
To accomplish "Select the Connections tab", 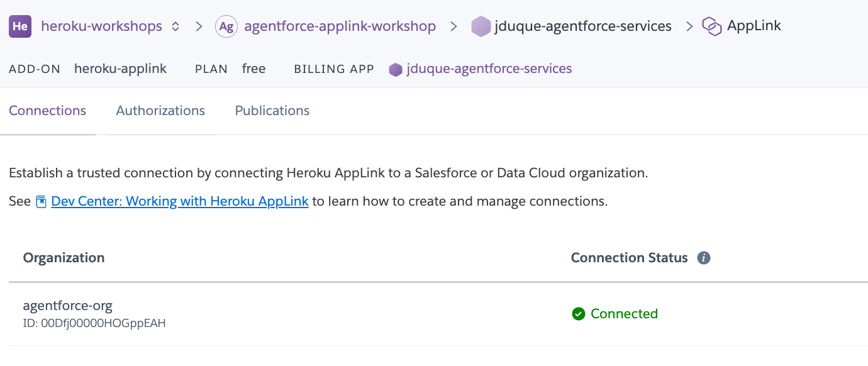I will tap(47, 111).
